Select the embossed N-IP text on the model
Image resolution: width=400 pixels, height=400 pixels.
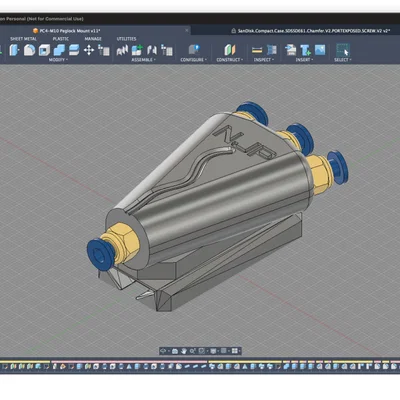[x=244, y=142]
